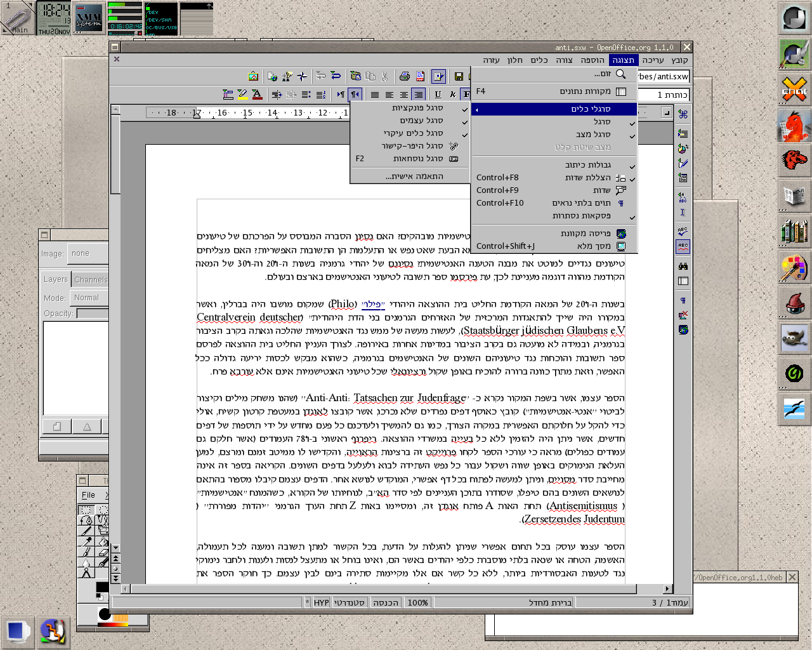
Task: Click the Underline formatting icon
Action: pyautogui.click(x=438, y=95)
